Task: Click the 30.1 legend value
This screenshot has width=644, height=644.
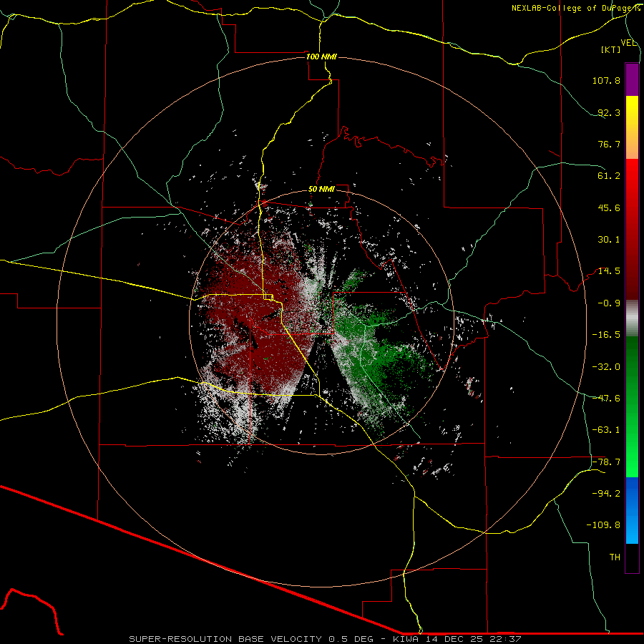Action: coord(609,240)
